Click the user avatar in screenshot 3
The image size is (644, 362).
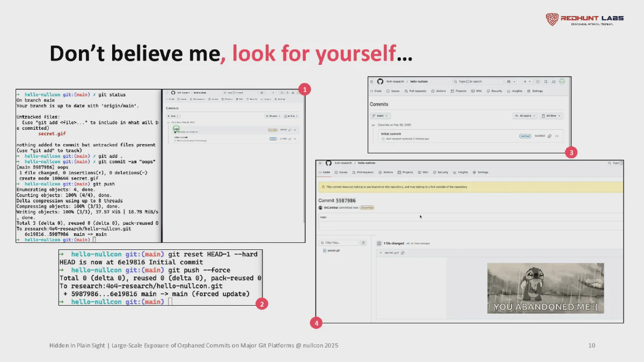click(562, 82)
